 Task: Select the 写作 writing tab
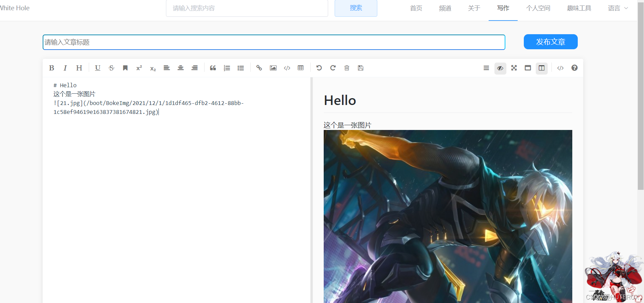point(503,8)
